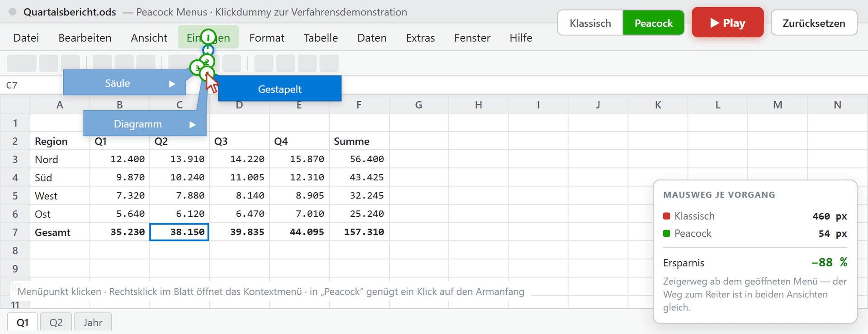
Task: Click the -88 % Ersparnis value
Action: tap(829, 262)
